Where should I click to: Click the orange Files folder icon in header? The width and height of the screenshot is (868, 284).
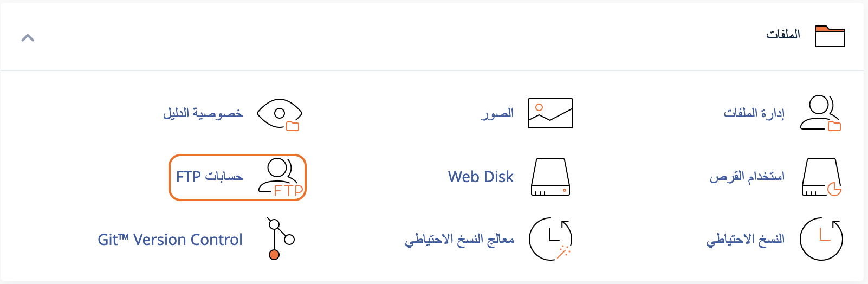830,36
